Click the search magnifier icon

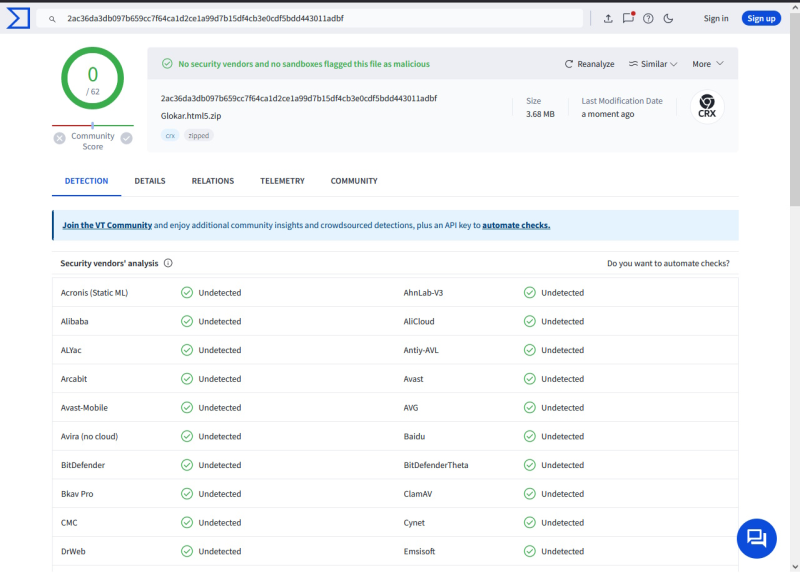tap(52, 19)
